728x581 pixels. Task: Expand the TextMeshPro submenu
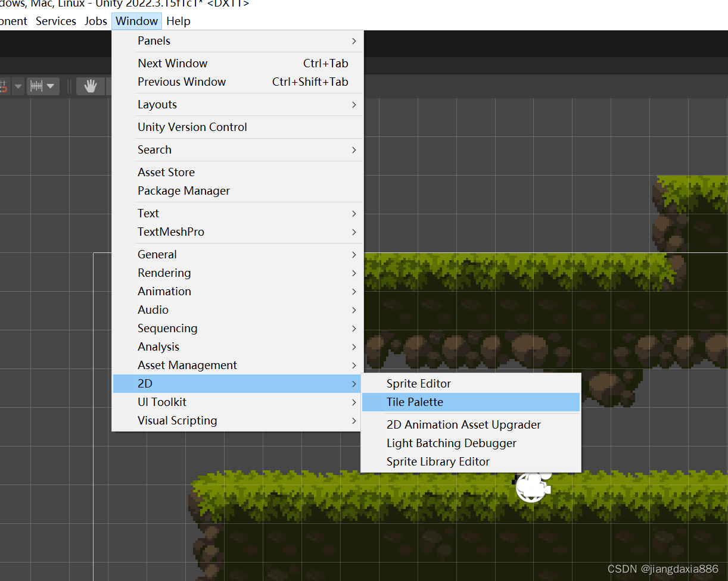point(238,232)
